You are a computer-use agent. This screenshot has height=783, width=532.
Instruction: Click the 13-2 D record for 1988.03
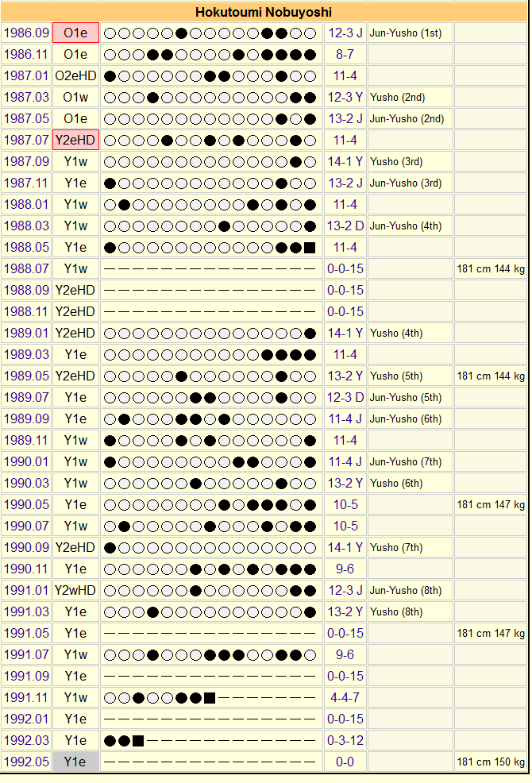[x=345, y=226]
